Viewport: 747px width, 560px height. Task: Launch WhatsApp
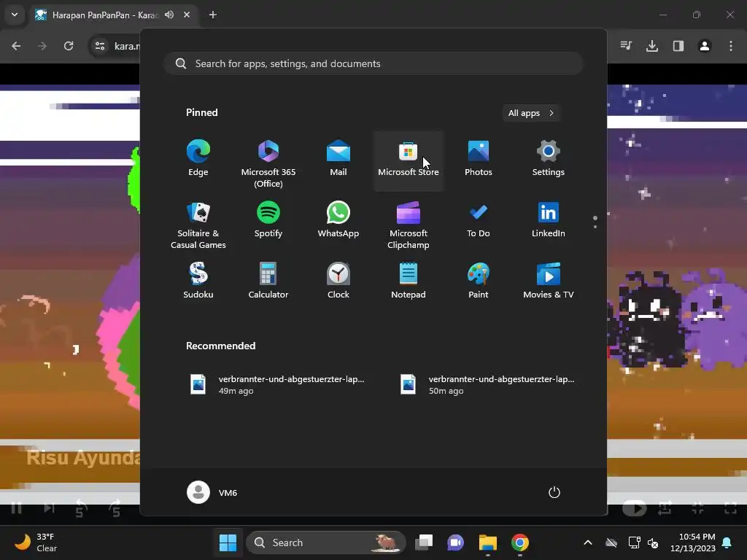338,222
